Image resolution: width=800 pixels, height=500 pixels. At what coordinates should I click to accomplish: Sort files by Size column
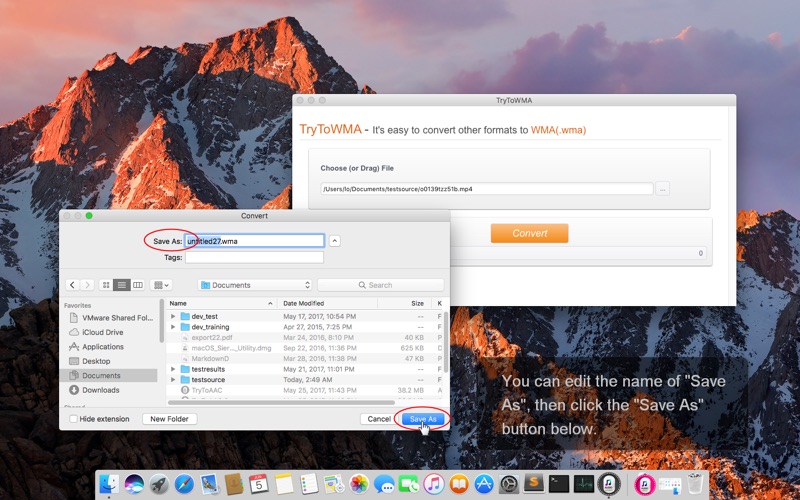point(404,303)
